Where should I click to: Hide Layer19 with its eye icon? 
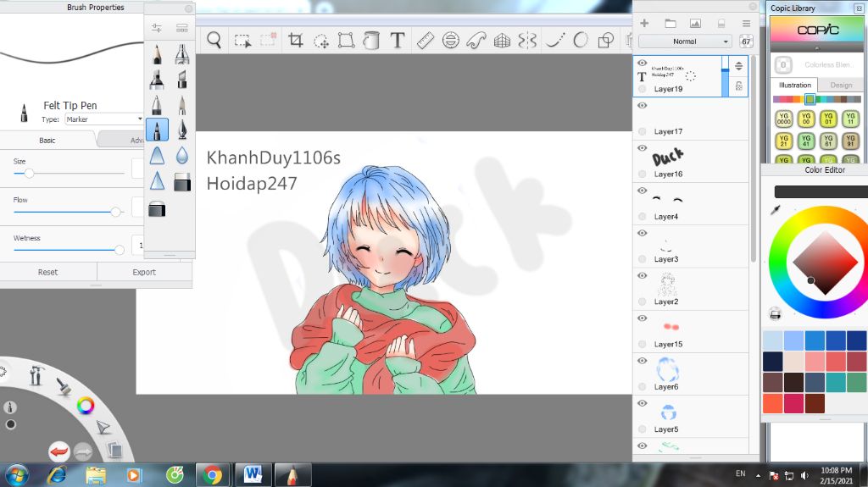643,63
